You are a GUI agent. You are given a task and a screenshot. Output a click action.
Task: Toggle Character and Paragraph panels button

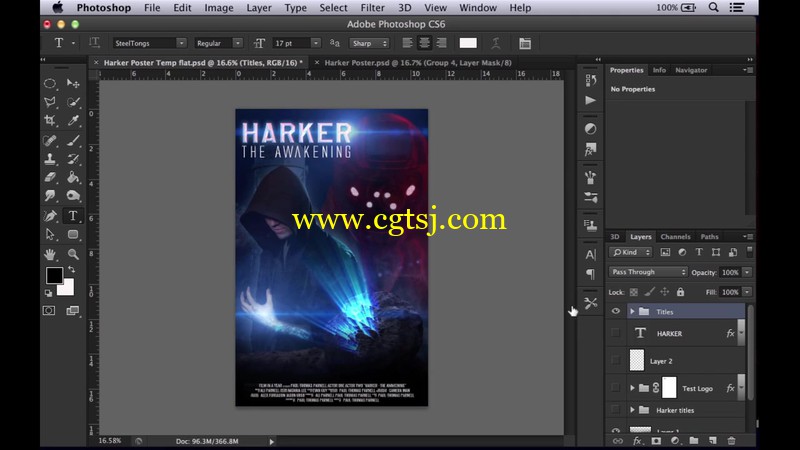[x=525, y=43]
